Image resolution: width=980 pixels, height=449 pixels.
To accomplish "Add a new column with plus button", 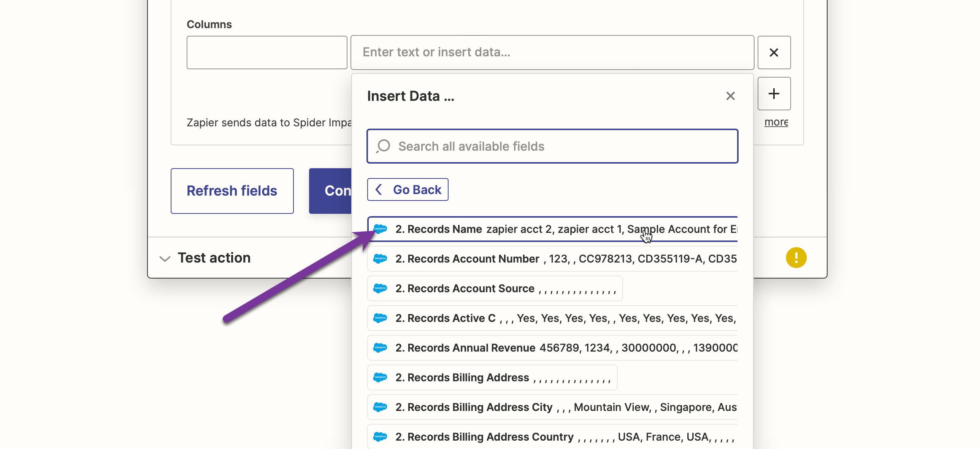I will pos(774,94).
